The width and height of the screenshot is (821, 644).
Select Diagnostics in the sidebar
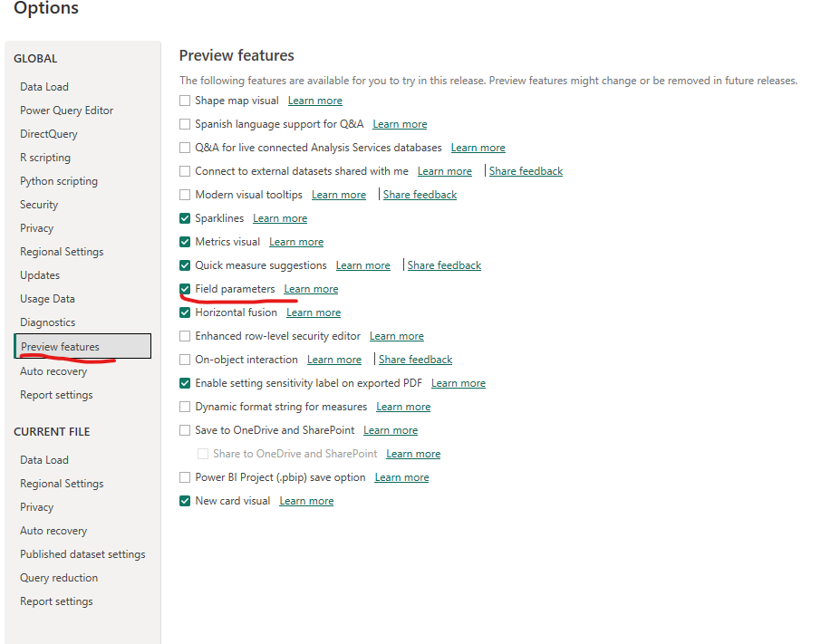click(x=48, y=322)
